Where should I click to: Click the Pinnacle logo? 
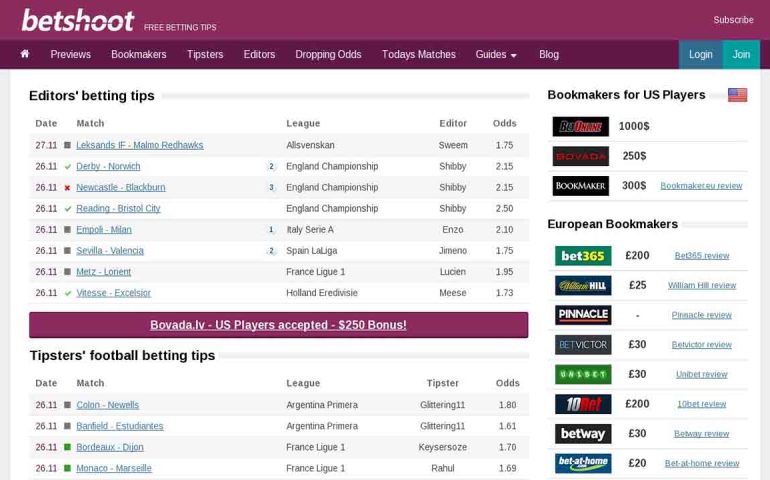tap(583, 315)
